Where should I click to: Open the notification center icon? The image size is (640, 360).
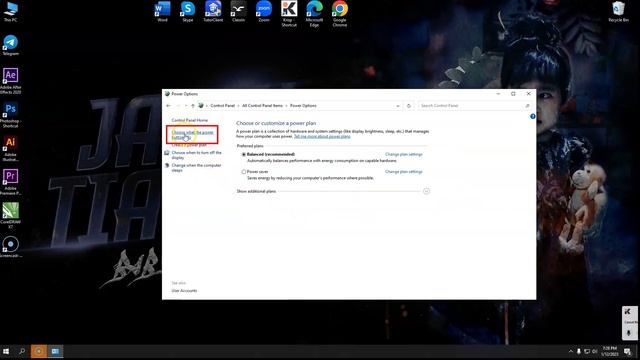coord(627,351)
